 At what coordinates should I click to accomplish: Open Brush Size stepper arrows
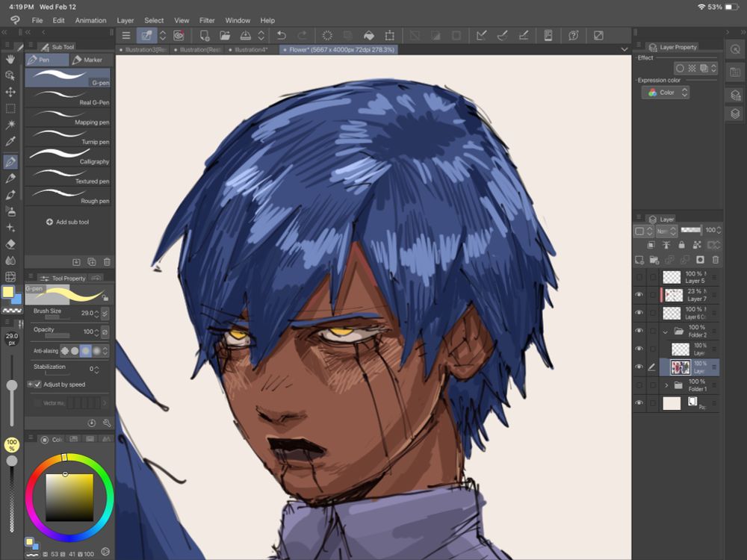tap(96, 314)
